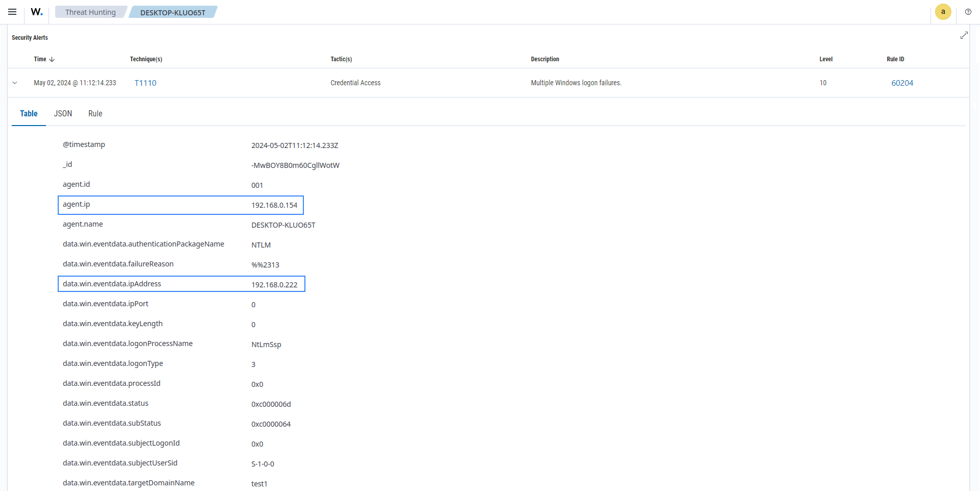
Task: Open the T1110 technique link
Action: pyautogui.click(x=145, y=83)
